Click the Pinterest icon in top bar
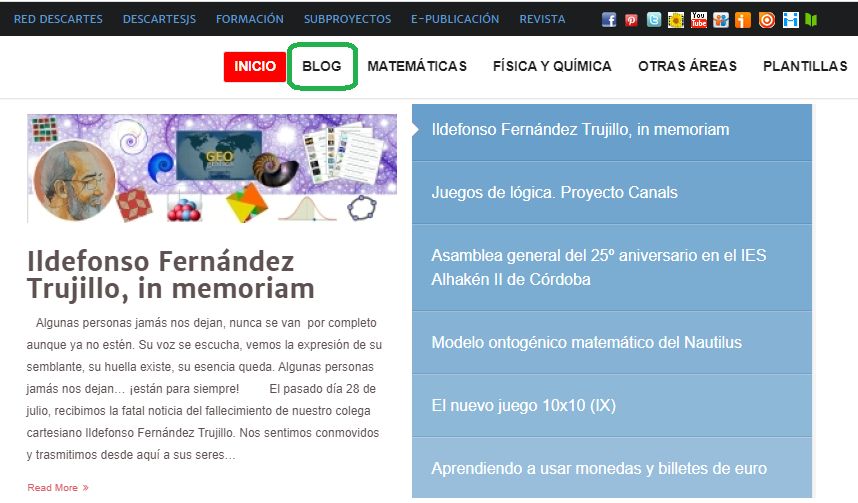Screen dimensions: 858x503 [631, 19]
